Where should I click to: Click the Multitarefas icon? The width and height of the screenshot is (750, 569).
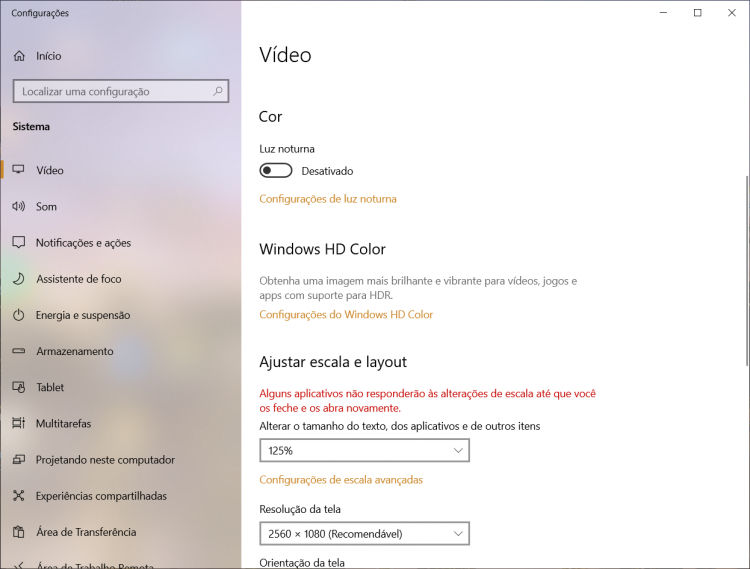(x=19, y=423)
